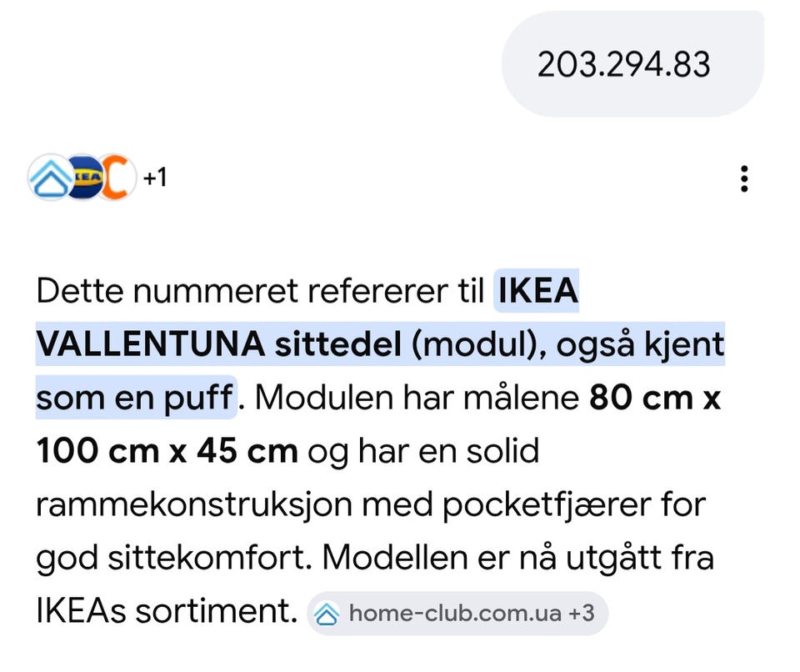Click the blue house source icon above the answer
The image size is (800, 672).
click(x=50, y=178)
